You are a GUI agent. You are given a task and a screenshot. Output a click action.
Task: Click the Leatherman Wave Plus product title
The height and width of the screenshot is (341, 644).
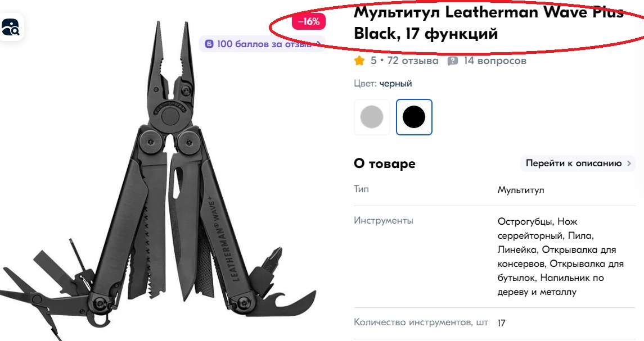point(489,22)
